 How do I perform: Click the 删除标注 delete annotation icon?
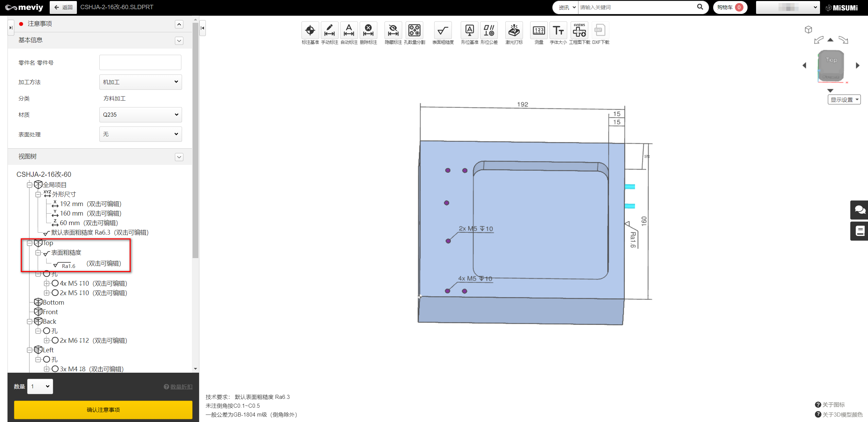(x=368, y=31)
